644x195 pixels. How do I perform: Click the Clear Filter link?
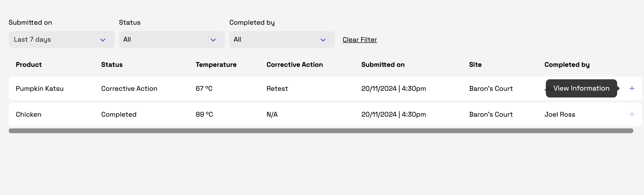click(359, 40)
